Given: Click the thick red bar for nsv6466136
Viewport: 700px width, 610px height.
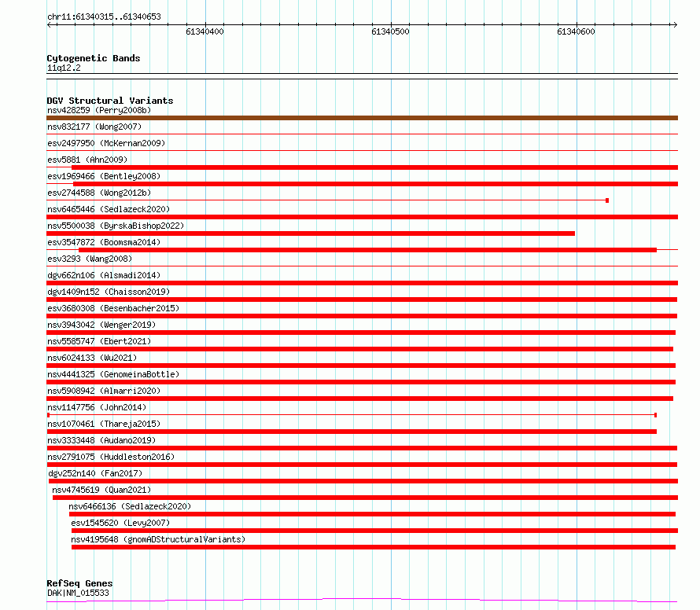Looking at the screenshot, I should point(372,514).
